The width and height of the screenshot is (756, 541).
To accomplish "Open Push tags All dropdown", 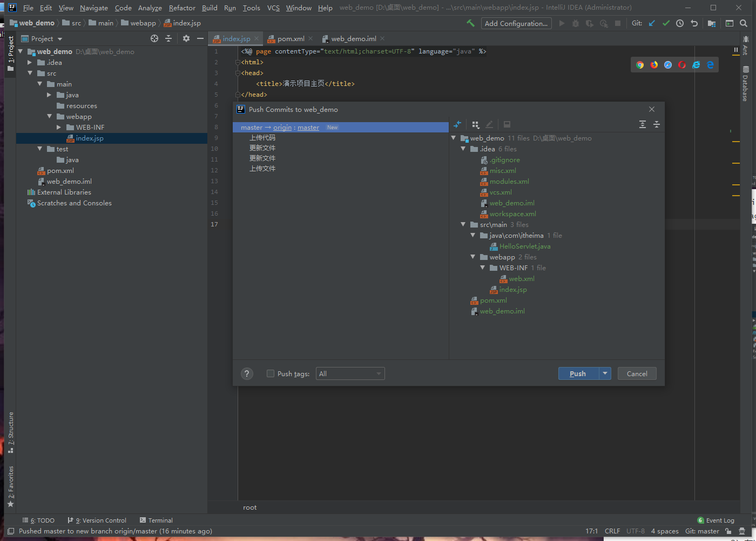I will pos(350,373).
